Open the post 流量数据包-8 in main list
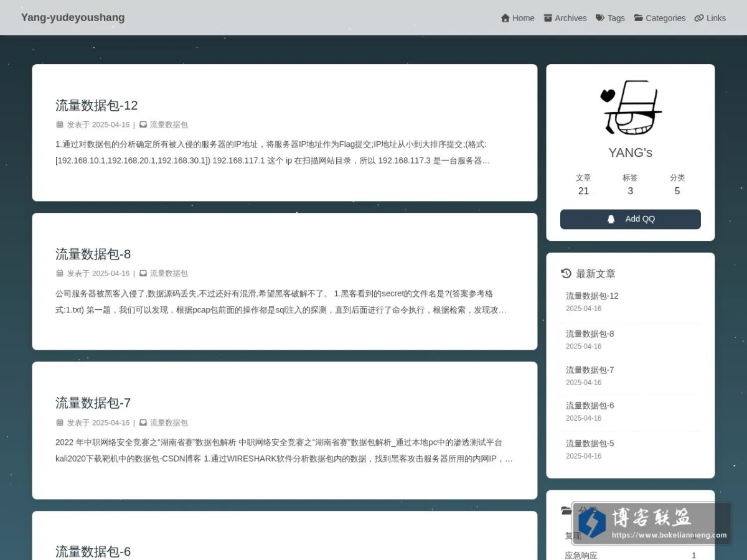This screenshot has height=560, width=747. point(93,254)
